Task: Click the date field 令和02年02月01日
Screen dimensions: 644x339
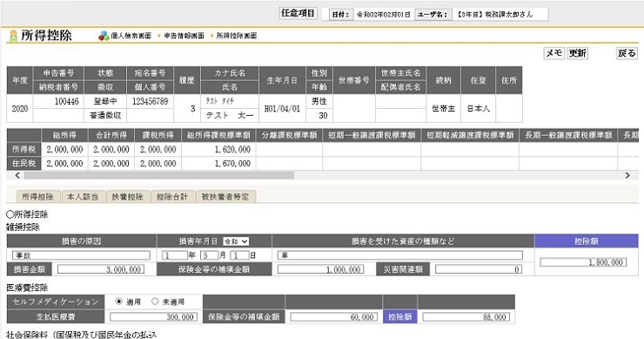Action: point(384,15)
